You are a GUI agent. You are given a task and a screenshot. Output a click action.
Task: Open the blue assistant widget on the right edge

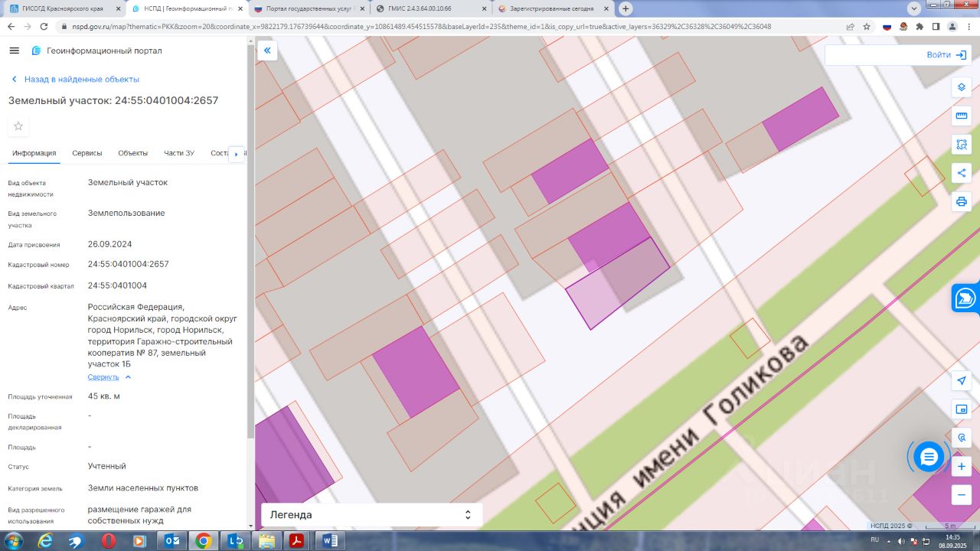[965, 298]
